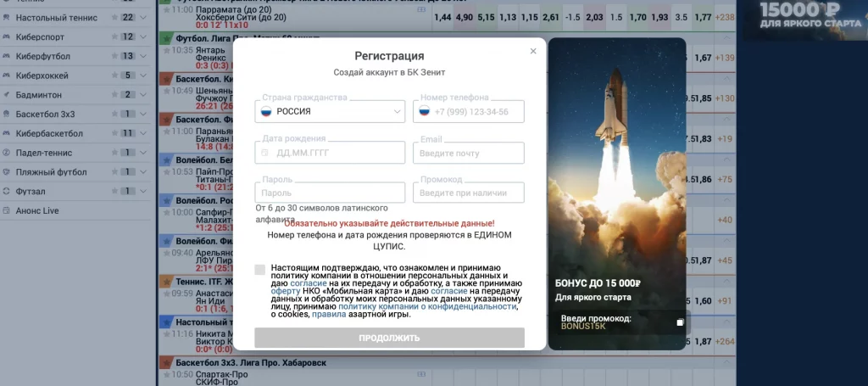Image resolution: width=868 pixels, height=386 pixels.
Task: Favorite Бадминтон with star
Action: (x=114, y=95)
